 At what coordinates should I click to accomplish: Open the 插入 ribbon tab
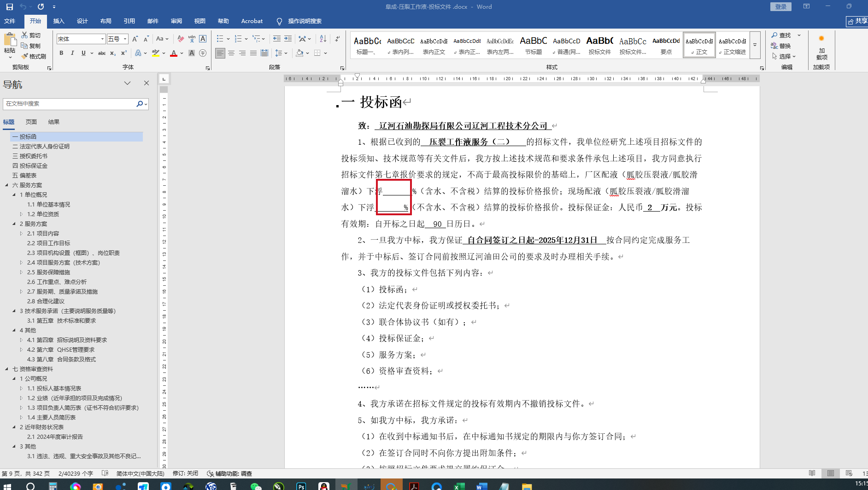pyautogui.click(x=59, y=21)
